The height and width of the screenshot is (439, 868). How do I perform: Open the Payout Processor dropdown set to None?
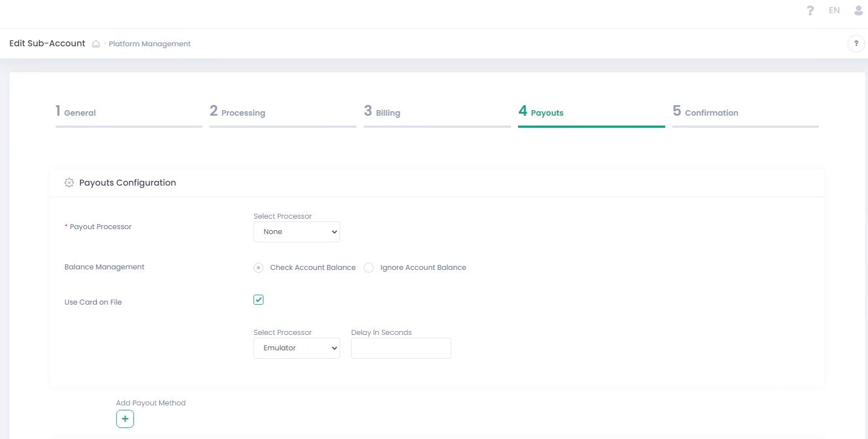tap(296, 232)
